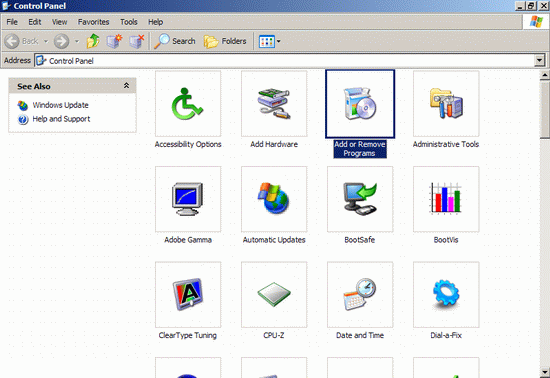Viewport: 550px width, 378px height.
Task: Click the Help and Support question icon
Action: [23, 120]
